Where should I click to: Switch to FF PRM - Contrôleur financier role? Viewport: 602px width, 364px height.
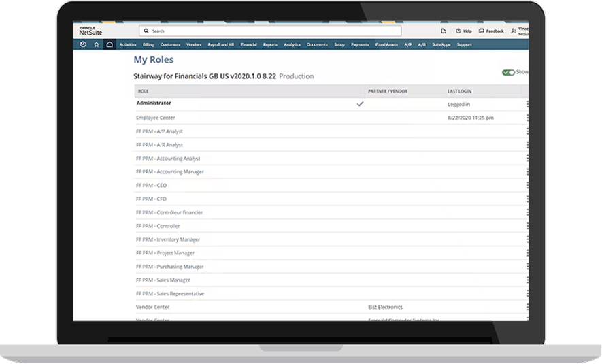tap(169, 212)
